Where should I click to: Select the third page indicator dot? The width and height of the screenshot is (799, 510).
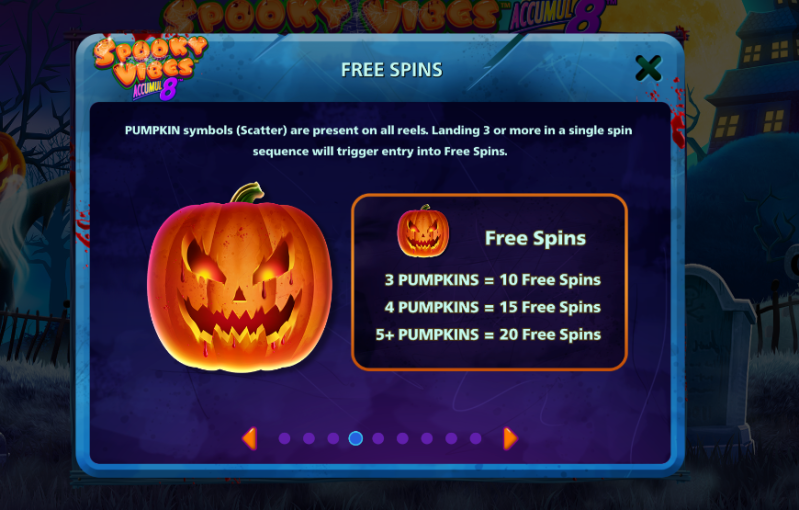click(333, 439)
